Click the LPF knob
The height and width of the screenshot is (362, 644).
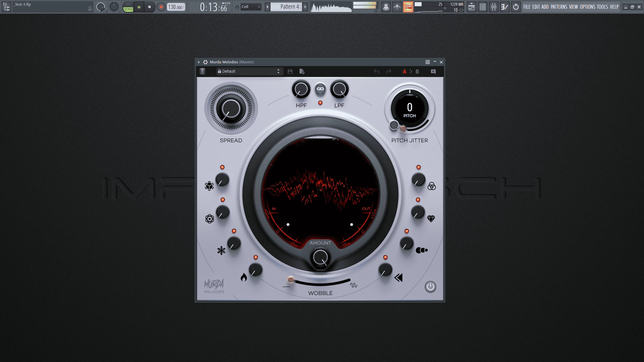point(339,89)
